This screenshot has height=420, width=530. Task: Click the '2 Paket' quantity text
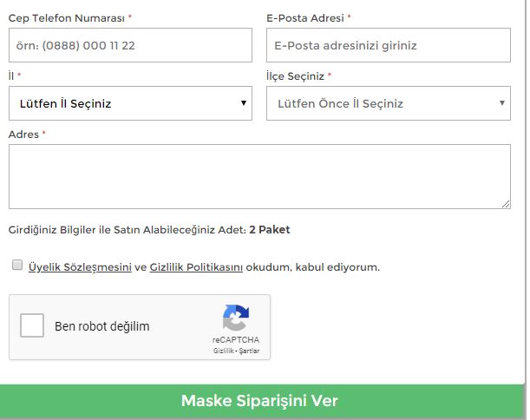270,230
